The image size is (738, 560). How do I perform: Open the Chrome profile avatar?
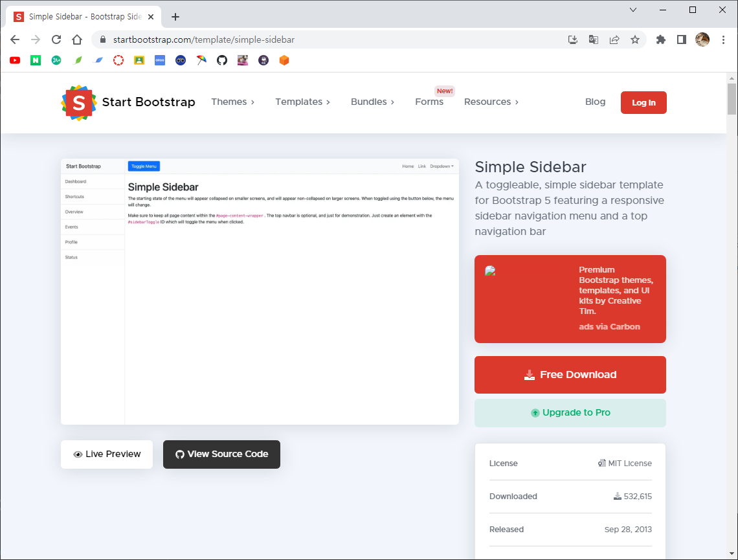click(702, 39)
